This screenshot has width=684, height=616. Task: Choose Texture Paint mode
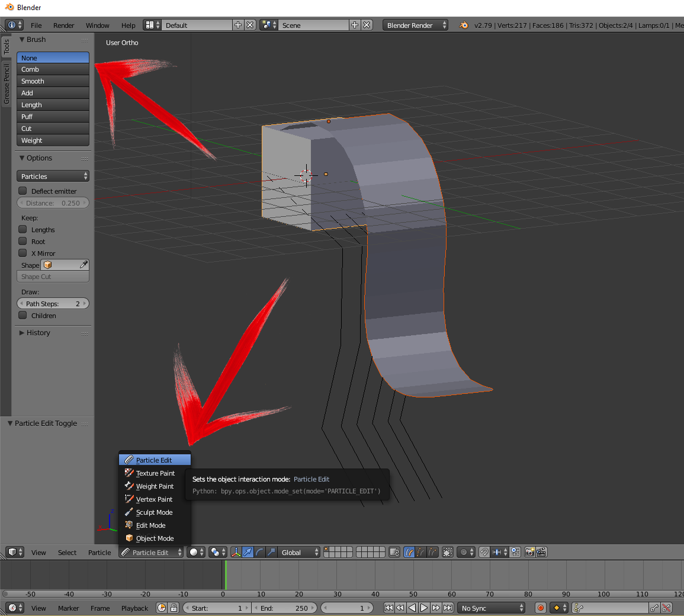155,473
